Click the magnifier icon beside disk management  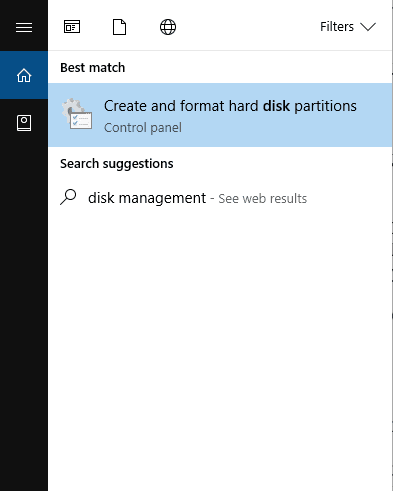pos(68,197)
